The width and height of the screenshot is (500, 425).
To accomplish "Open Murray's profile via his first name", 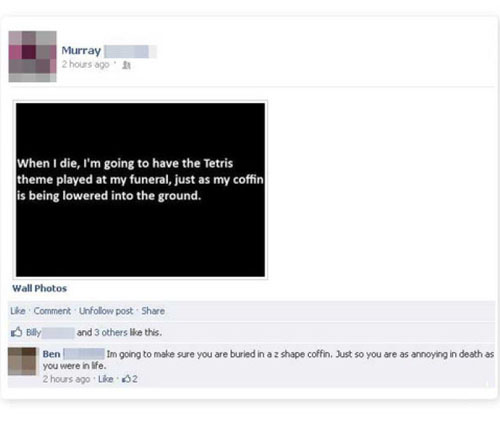I will (x=81, y=51).
